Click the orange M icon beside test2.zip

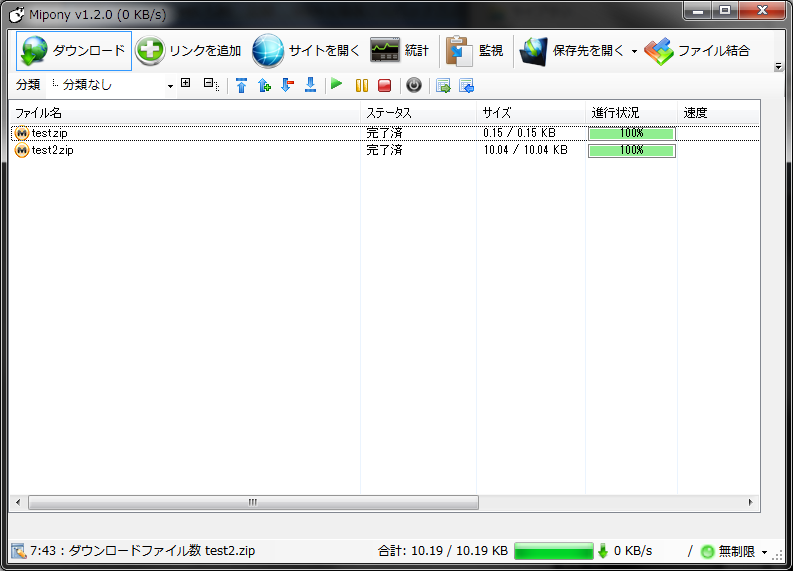(22, 150)
